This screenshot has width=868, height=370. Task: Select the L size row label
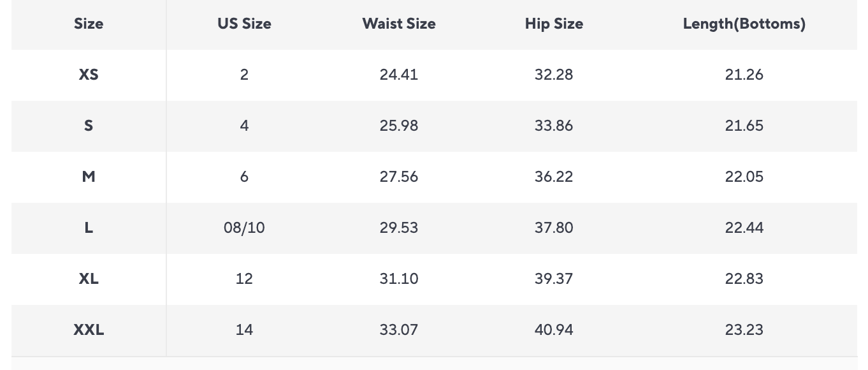89,228
